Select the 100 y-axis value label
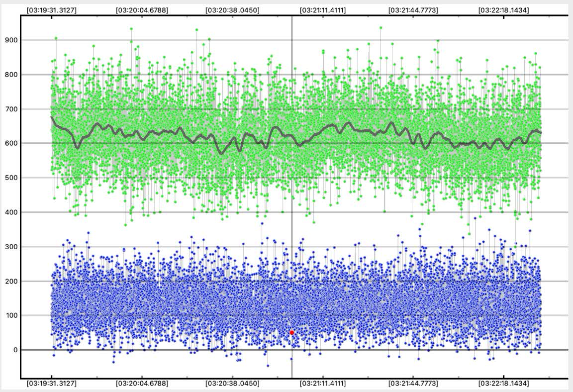 point(10,315)
